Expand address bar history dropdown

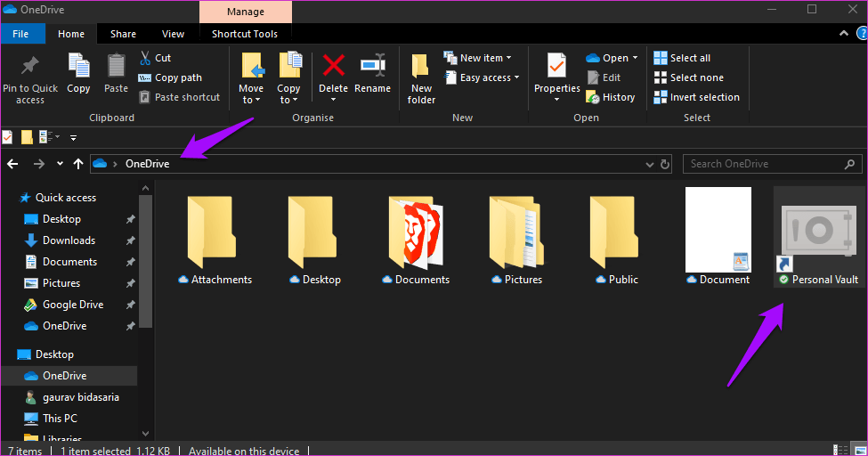[650, 165]
